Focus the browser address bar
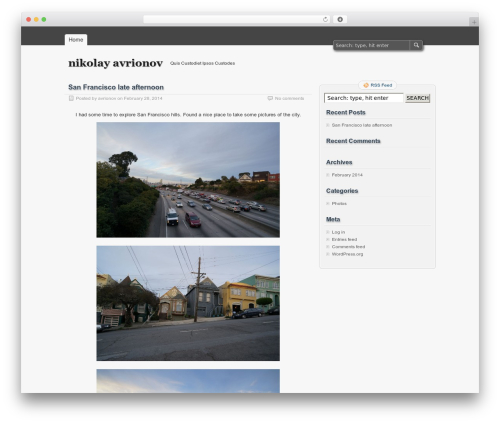 click(236, 19)
